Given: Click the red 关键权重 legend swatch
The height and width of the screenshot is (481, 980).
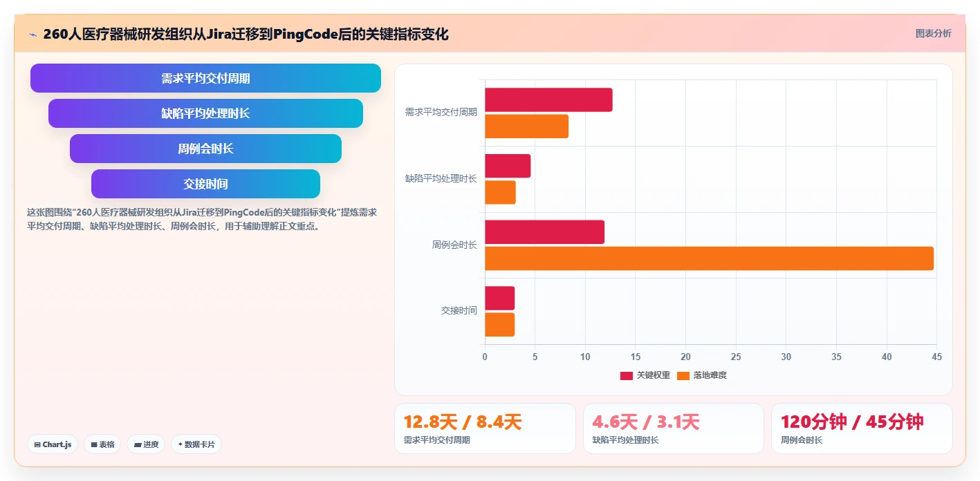Looking at the screenshot, I should [x=627, y=375].
